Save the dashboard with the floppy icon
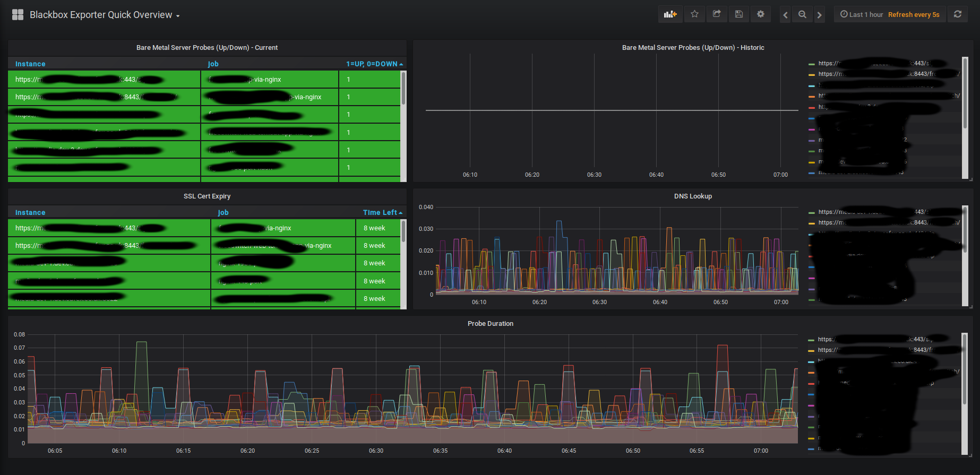The image size is (980, 475). click(738, 14)
